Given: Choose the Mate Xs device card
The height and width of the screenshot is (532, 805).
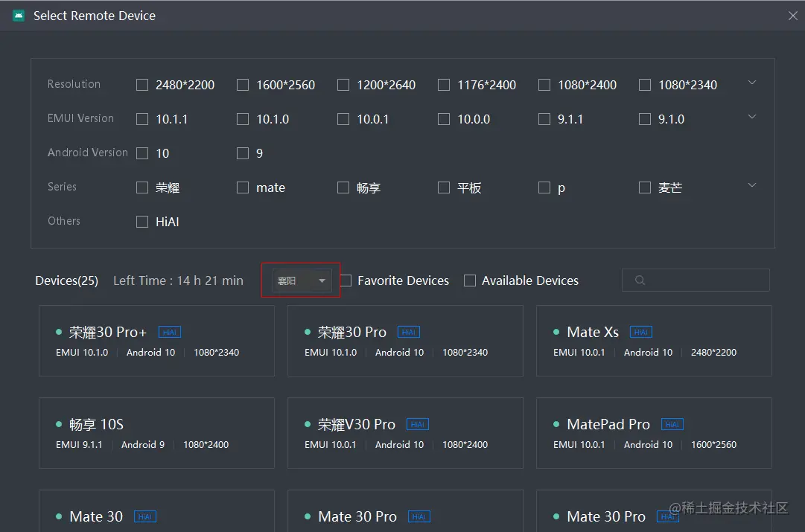Looking at the screenshot, I should [654, 342].
